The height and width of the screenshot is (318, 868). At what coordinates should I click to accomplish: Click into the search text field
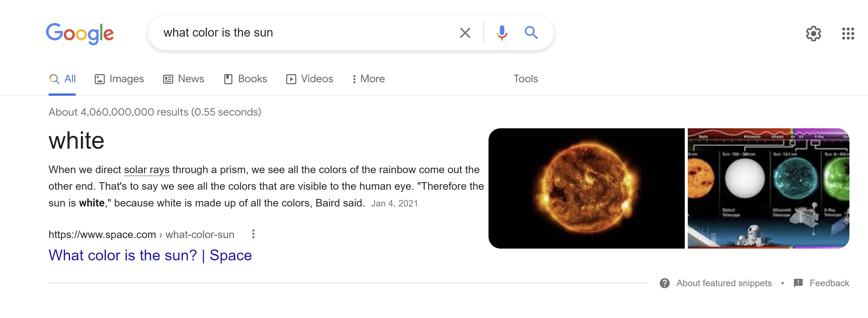tap(303, 33)
